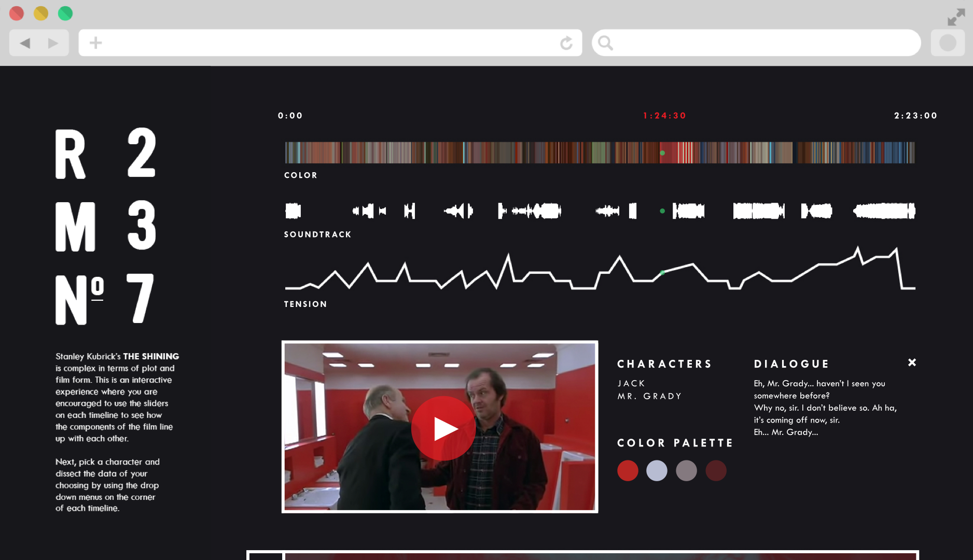
Task: Click the address bar field
Action: (330, 43)
